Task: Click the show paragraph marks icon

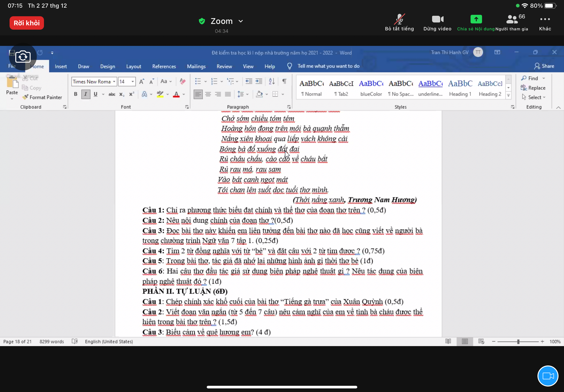Action: 284,81
